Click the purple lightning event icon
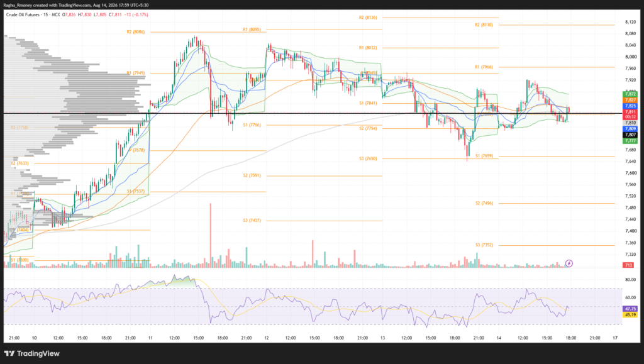This screenshot has height=364, width=644. coord(569,263)
